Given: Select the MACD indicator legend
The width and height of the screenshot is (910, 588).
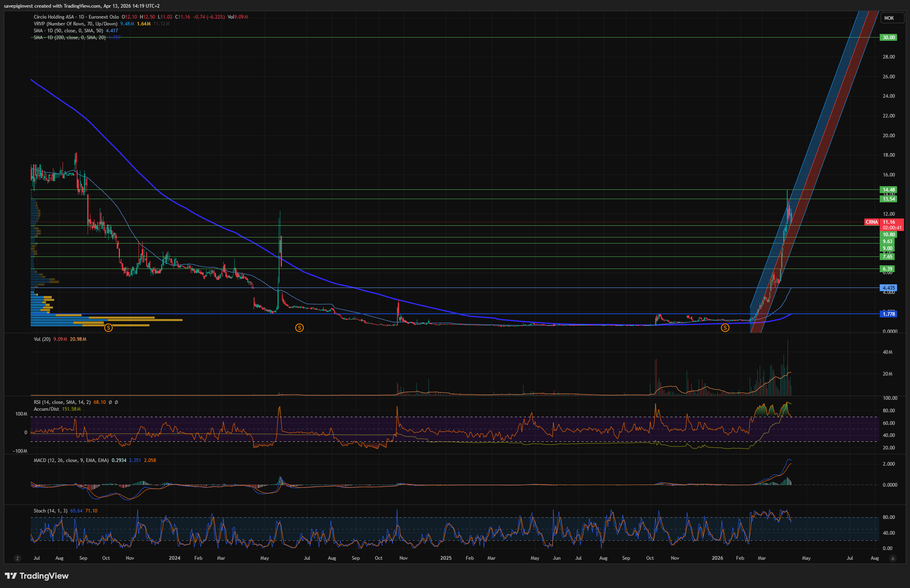Looking at the screenshot, I should click(x=71, y=460).
